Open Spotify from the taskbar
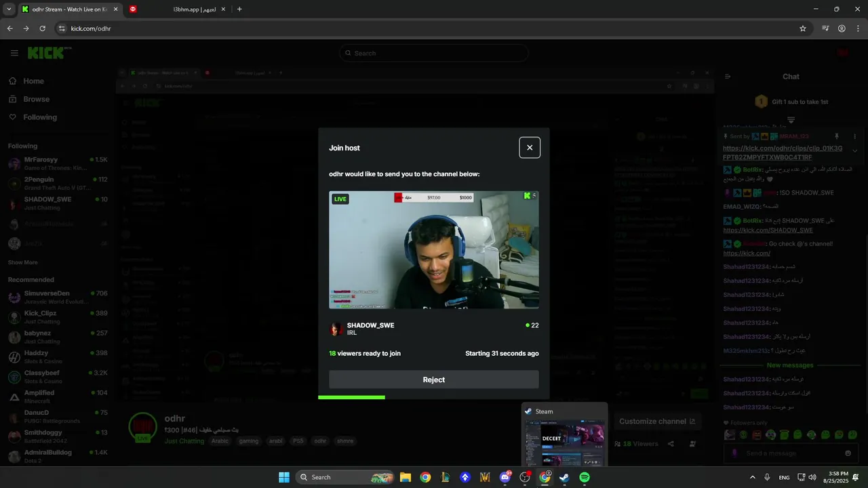The width and height of the screenshot is (868, 488). tap(585, 477)
